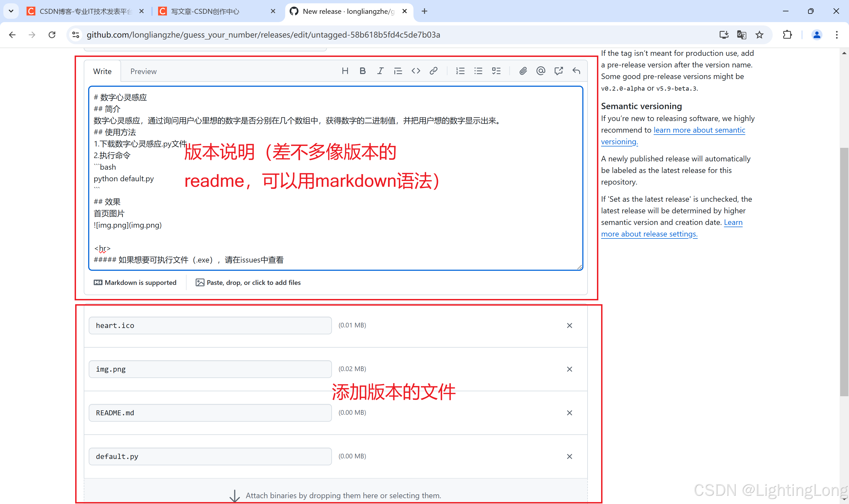Edit the default.py file name field
This screenshot has width=849, height=504.
point(210,456)
